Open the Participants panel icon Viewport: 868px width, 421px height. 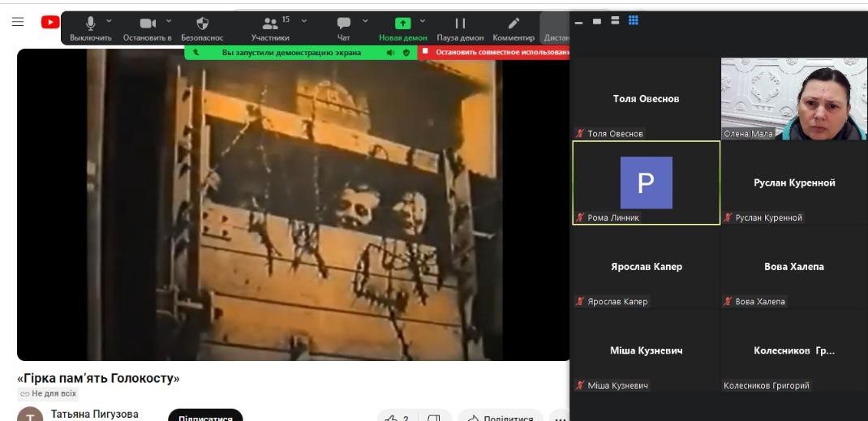pos(270,24)
